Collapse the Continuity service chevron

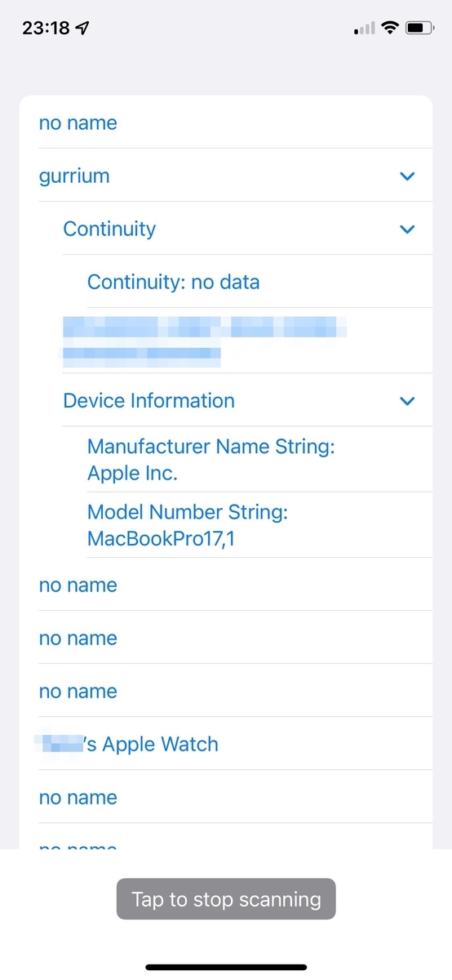pyautogui.click(x=408, y=229)
